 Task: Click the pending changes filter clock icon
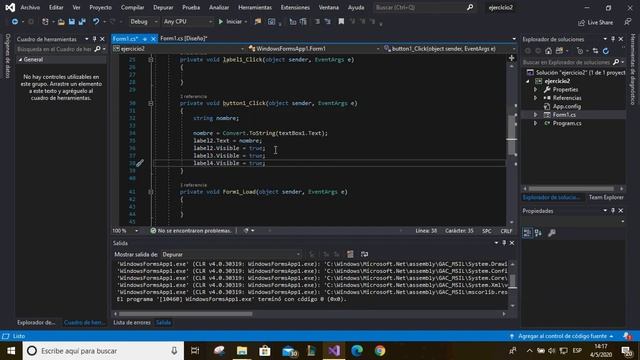(580, 51)
